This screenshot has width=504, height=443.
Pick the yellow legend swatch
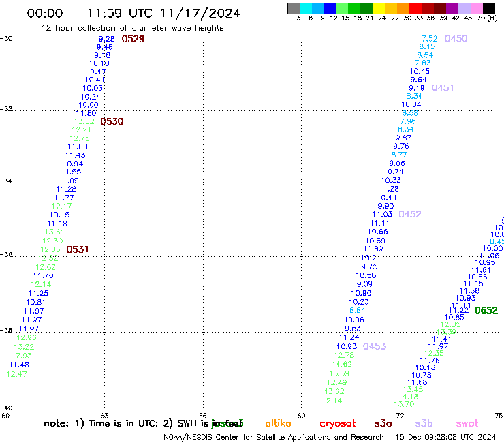379,8
